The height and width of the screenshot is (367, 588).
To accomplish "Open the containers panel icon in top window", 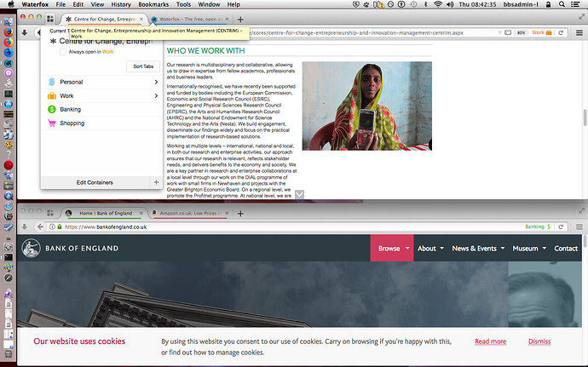I will [x=50, y=19].
